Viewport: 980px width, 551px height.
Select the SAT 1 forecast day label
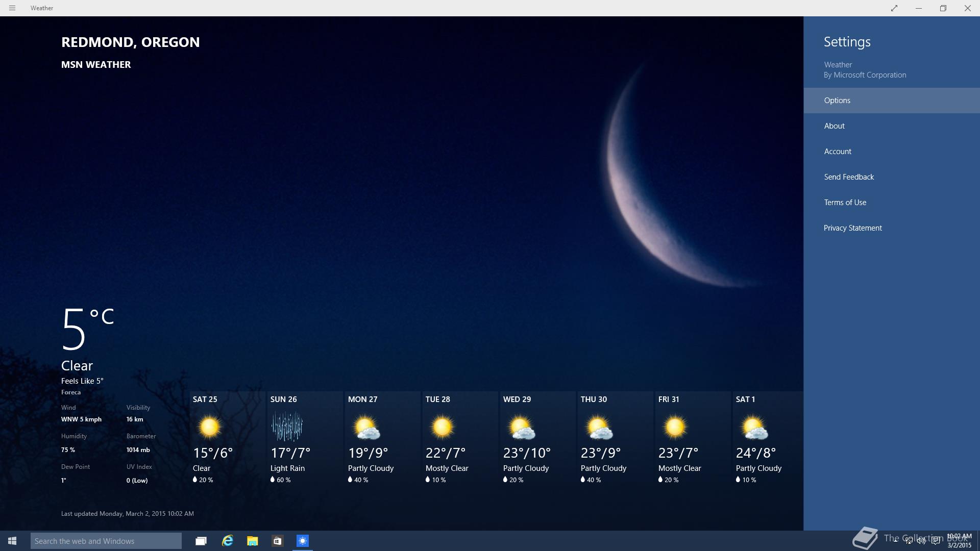[x=745, y=399]
